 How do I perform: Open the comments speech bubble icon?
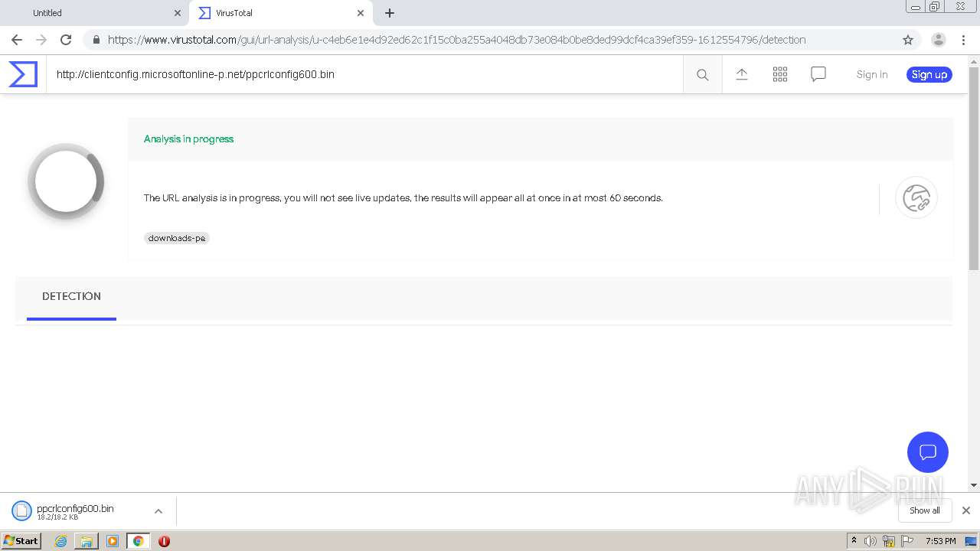(818, 74)
